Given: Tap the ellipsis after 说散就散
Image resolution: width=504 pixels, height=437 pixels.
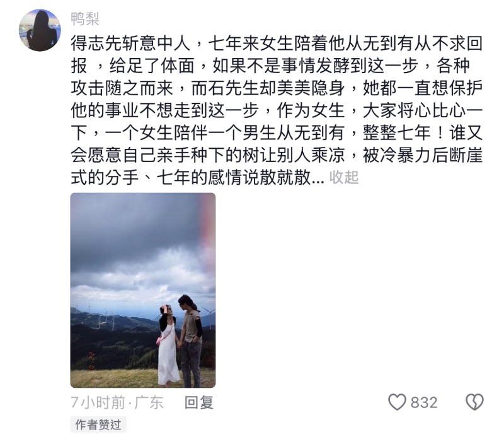Looking at the screenshot, I should pos(318,177).
